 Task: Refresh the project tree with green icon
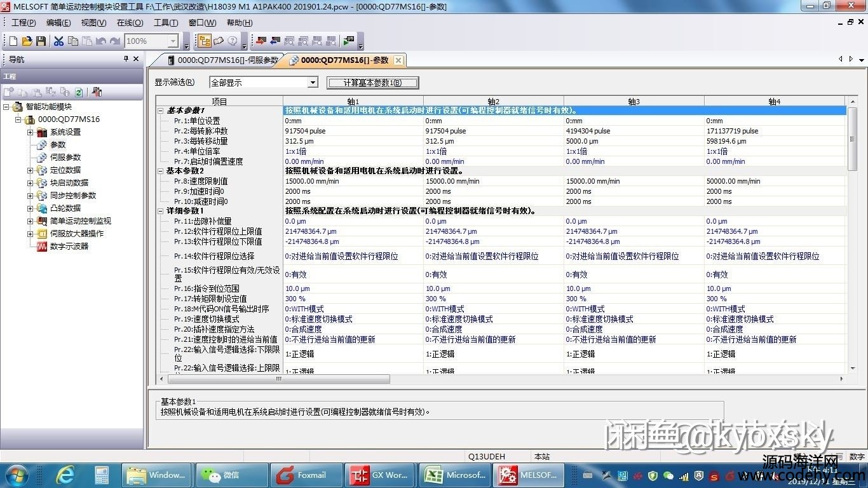[x=79, y=92]
